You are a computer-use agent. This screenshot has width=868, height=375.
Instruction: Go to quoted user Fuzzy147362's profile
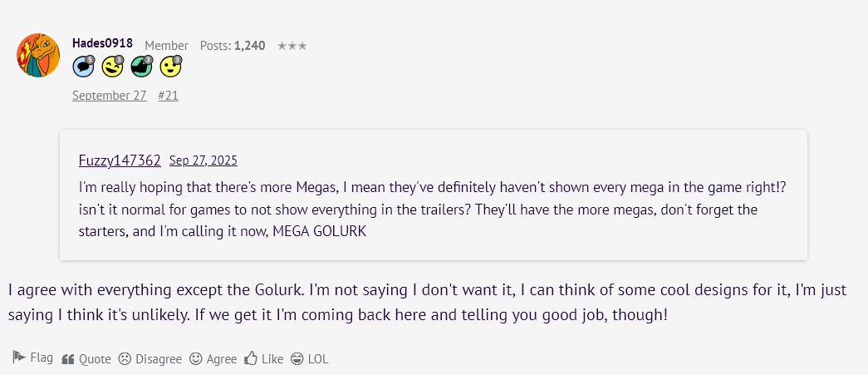[119, 160]
